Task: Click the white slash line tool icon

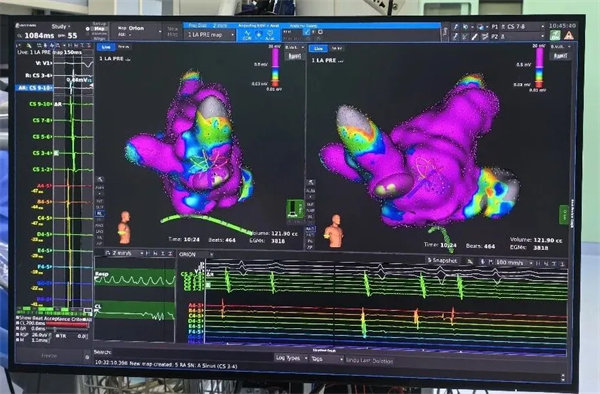Action: (x=475, y=37)
